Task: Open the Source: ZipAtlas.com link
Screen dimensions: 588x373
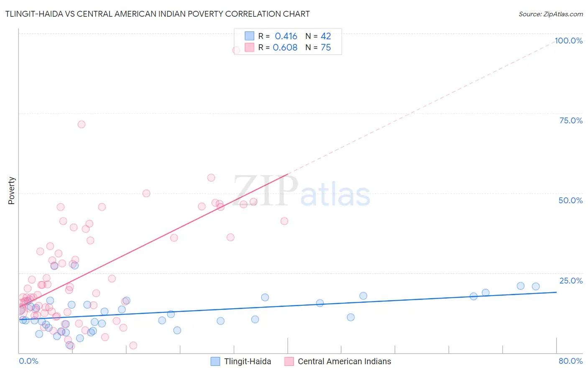Action: click(551, 14)
